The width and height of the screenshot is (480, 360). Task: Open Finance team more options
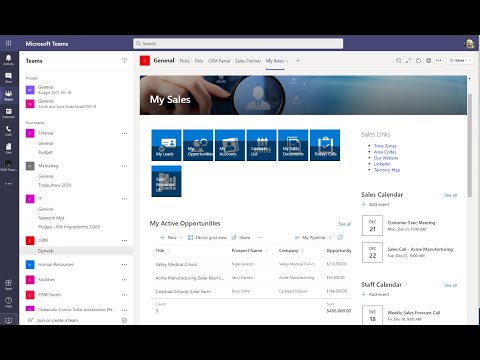pyautogui.click(x=124, y=133)
